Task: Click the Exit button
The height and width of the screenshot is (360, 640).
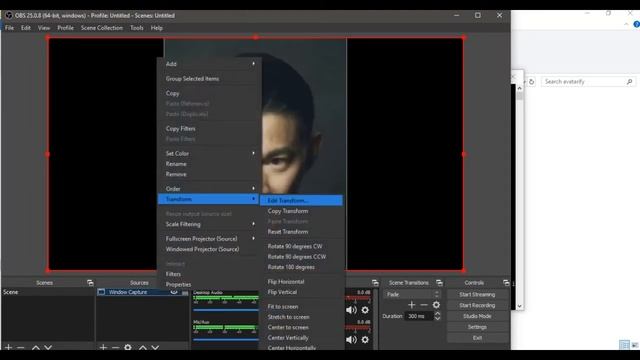Action: point(477,338)
